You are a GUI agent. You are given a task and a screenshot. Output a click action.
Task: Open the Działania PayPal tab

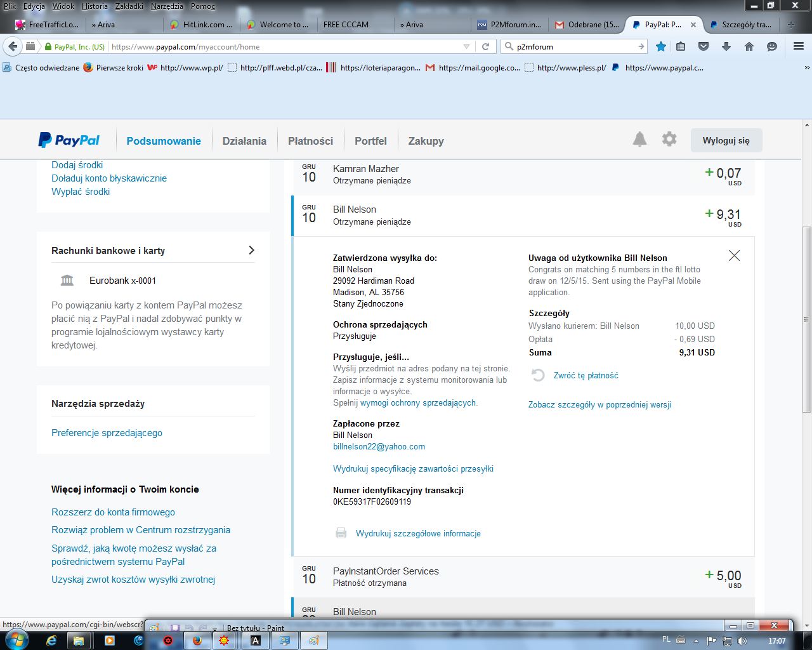pyautogui.click(x=244, y=141)
